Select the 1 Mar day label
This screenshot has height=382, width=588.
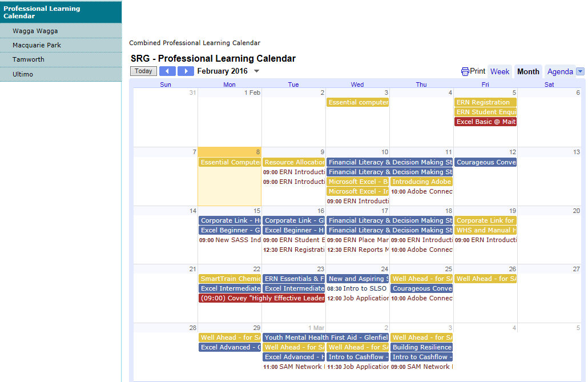click(316, 328)
